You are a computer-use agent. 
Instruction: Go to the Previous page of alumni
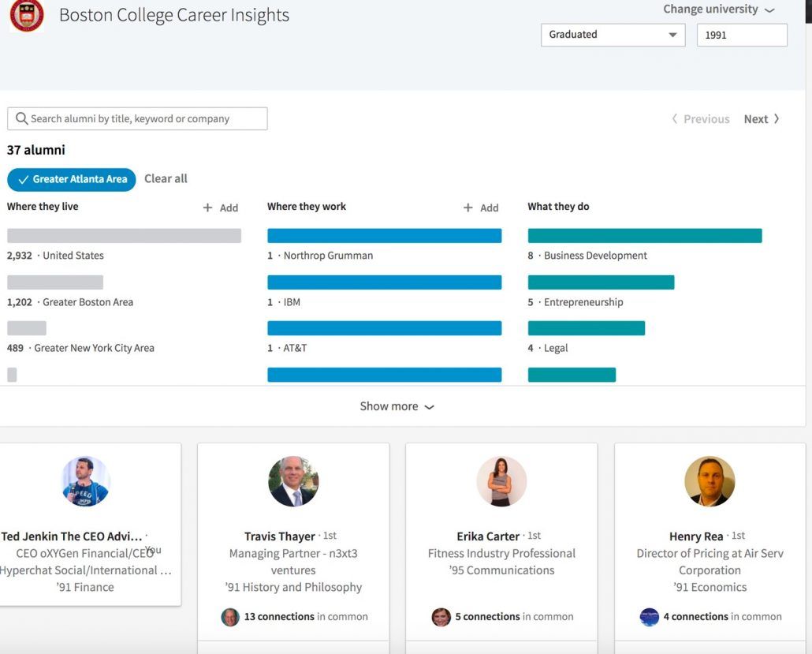pyautogui.click(x=701, y=119)
